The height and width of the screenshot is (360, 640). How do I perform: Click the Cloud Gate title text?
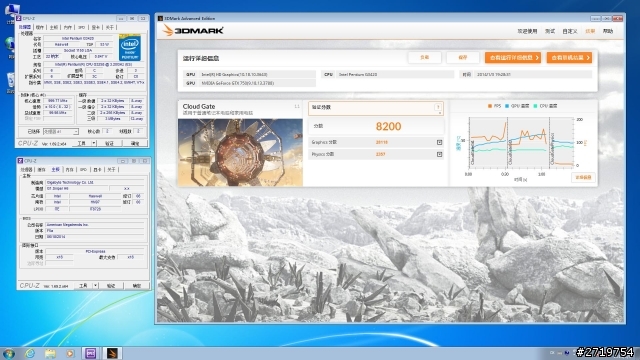pos(199,106)
